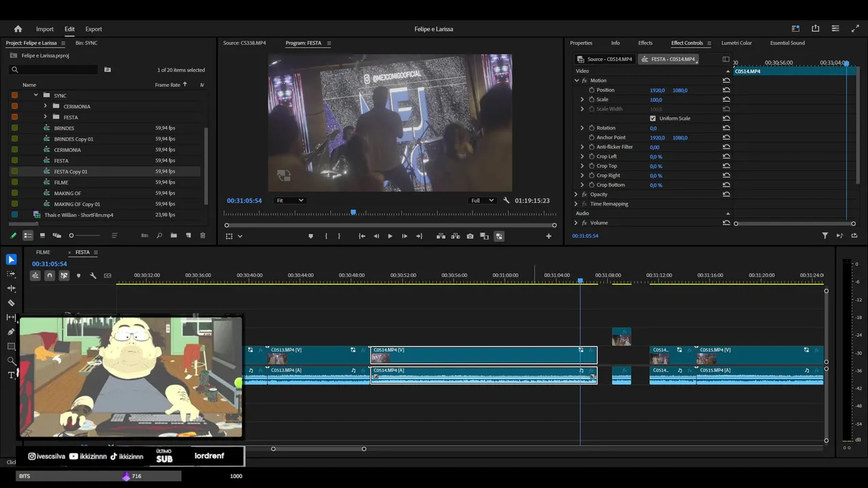Select the Razor tool in the toolbar
This screenshot has height=488, width=868.
tap(11, 303)
